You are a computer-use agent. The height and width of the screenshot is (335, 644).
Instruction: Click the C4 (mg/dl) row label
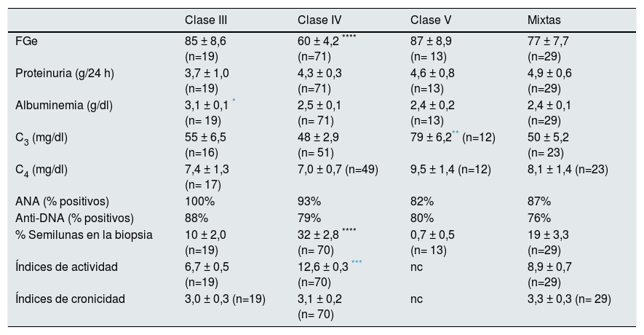tap(41, 170)
